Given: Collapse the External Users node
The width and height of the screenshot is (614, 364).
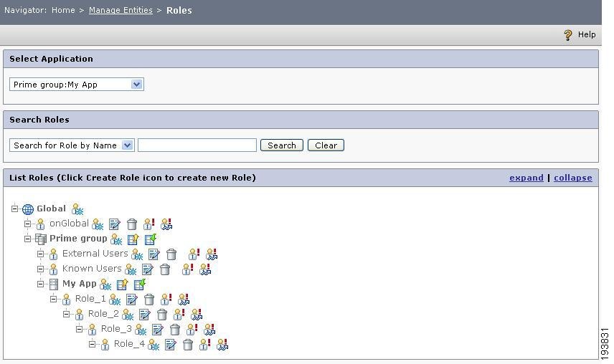Looking at the screenshot, I should point(40,254).
